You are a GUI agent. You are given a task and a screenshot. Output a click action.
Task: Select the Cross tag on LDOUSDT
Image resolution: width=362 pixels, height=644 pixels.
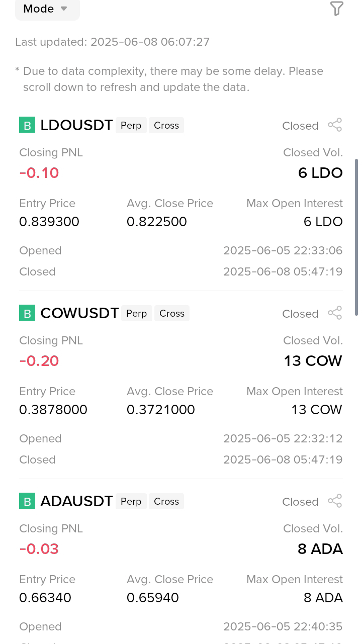click(x=166, y=125)
